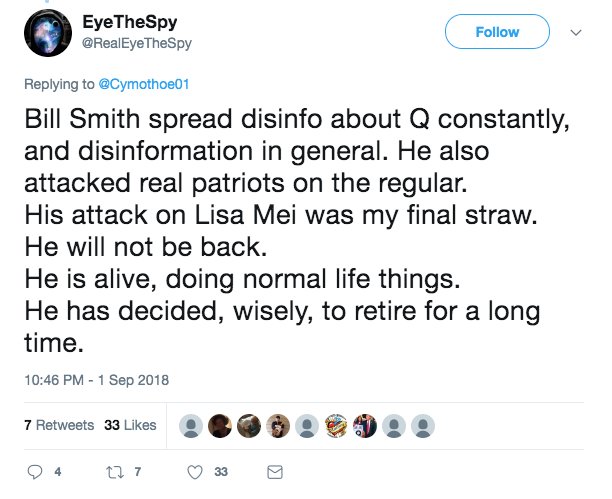Like the tweet with the heart icon

coord(196,471)
